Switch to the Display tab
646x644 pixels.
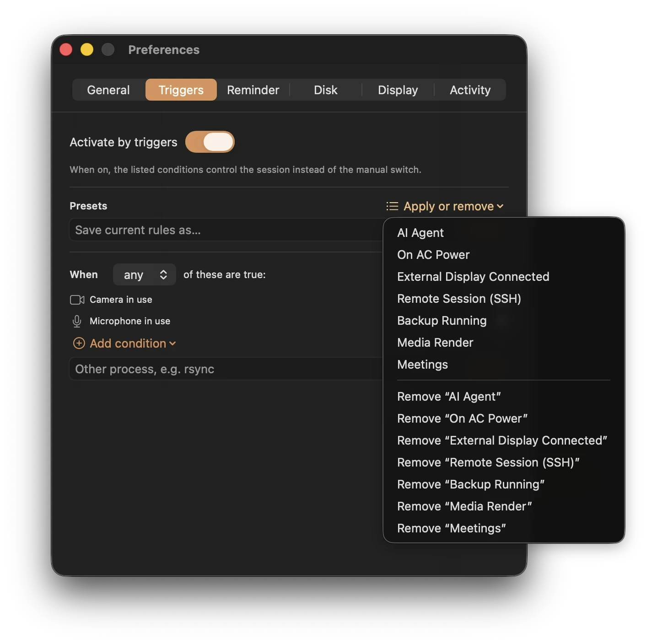398,90
